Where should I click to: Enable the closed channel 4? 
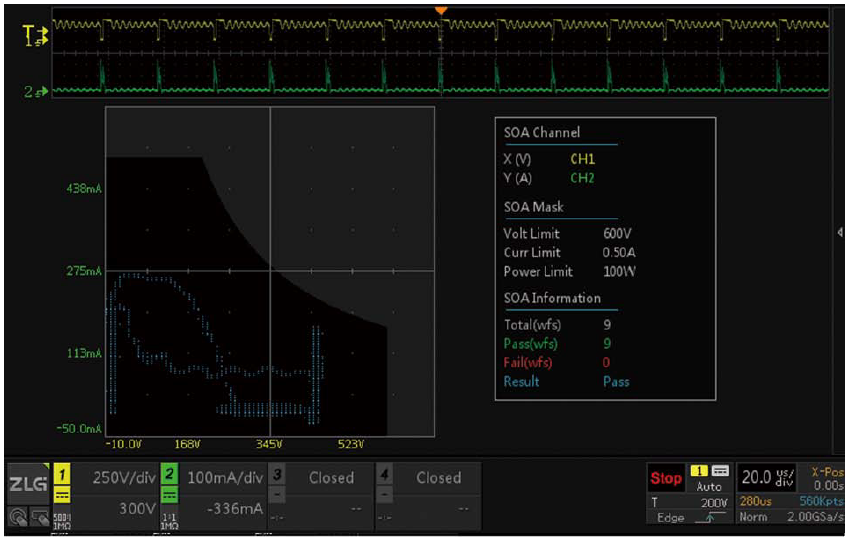[x=438, y=478]
